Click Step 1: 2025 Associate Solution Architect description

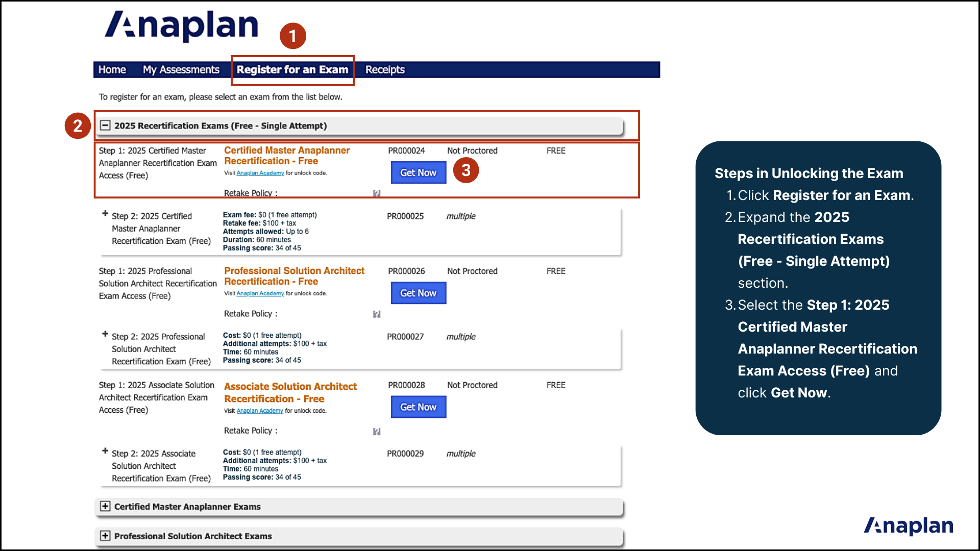coord(157,397)
